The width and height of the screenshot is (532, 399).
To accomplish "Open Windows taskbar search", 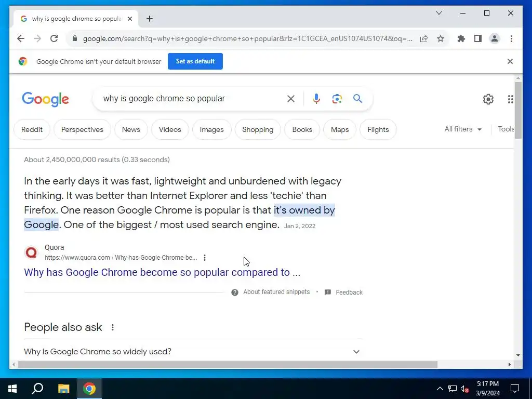I will tap(37, 389).
